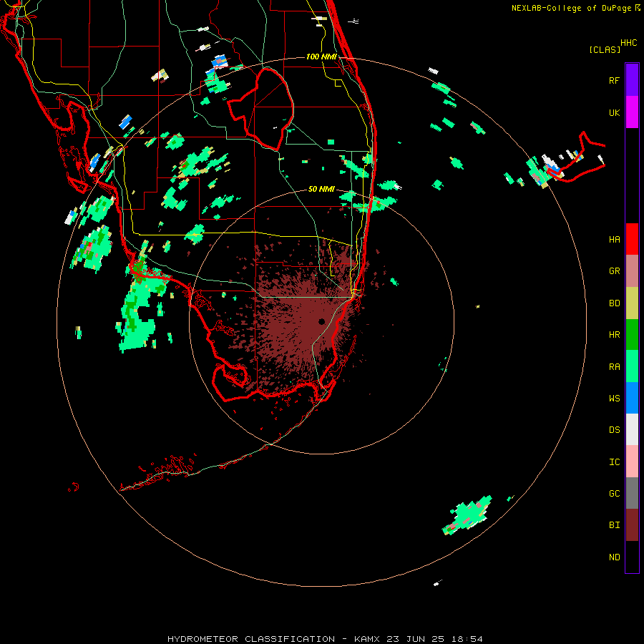This screenshot has height=644, width=644.
Task: Click the 100 NMI range ring label
Action: (321, 57)
